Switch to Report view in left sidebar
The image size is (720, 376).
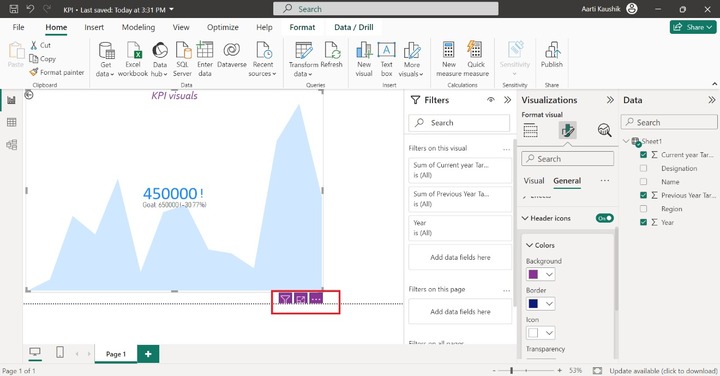point(11,100)
